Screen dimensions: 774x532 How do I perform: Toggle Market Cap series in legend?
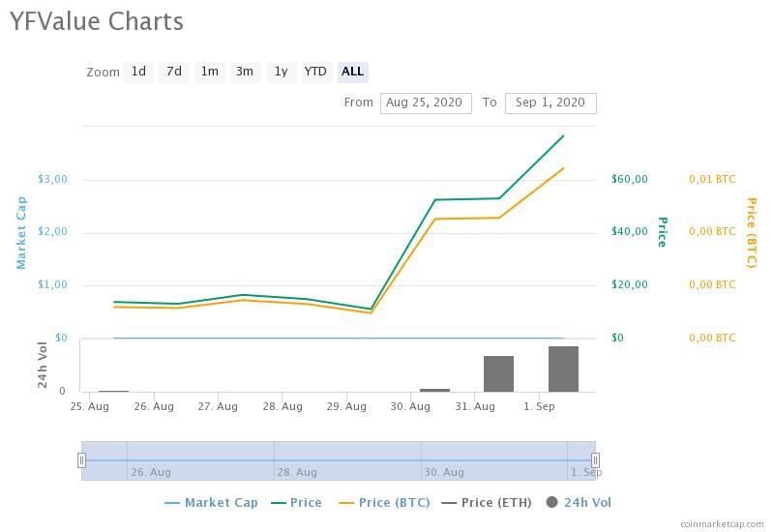(211, 503)
